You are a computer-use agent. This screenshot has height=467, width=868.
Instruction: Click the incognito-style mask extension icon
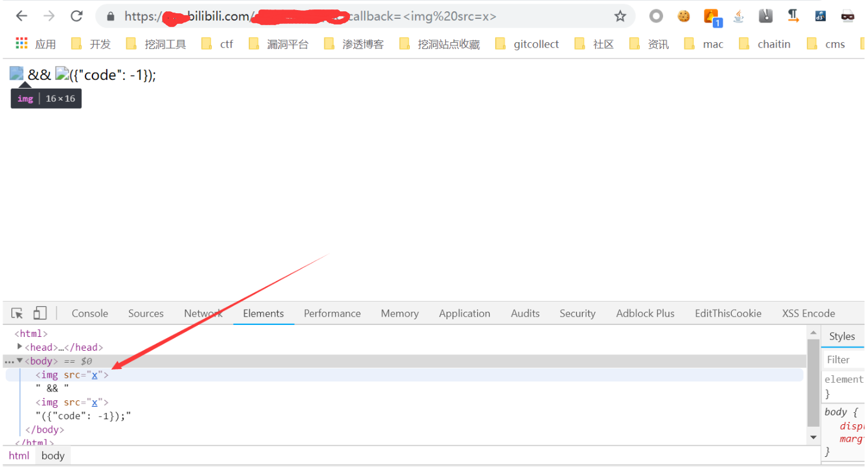click(848, 16)
